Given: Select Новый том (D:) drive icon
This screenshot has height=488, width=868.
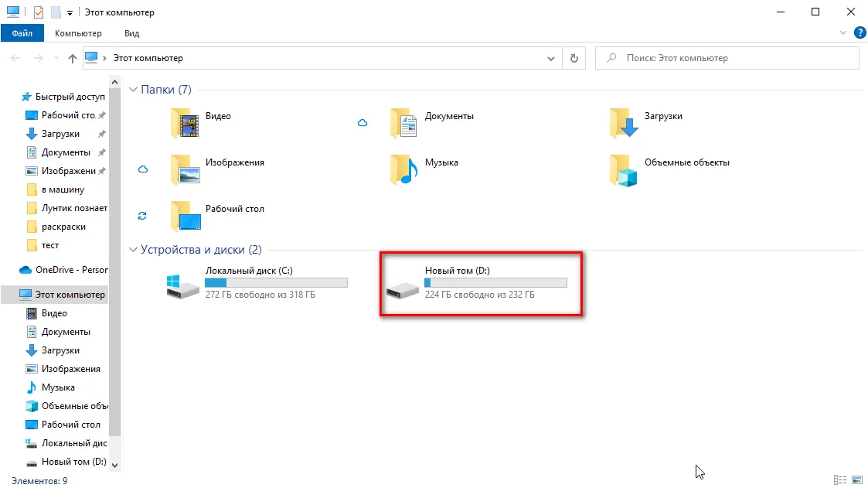Looking at the screenshot, I should pos(403,289).
